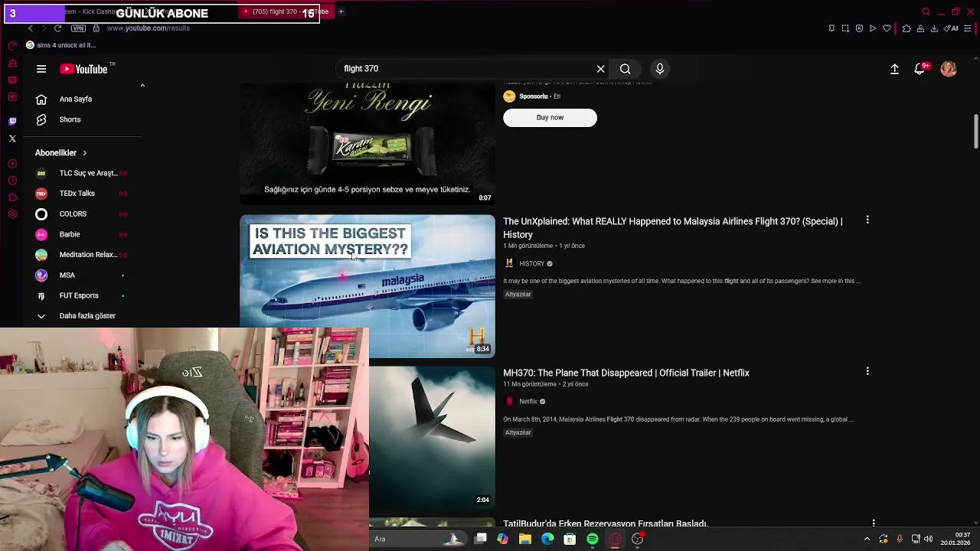Open the browser AI assistant
The height and width of the screenshot is (551, 980).
[952, 28]
